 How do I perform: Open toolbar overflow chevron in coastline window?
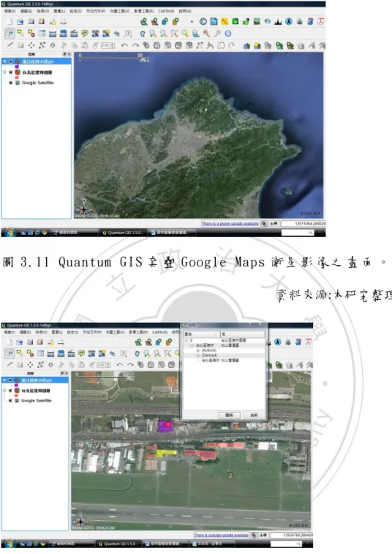click(192, 22)
